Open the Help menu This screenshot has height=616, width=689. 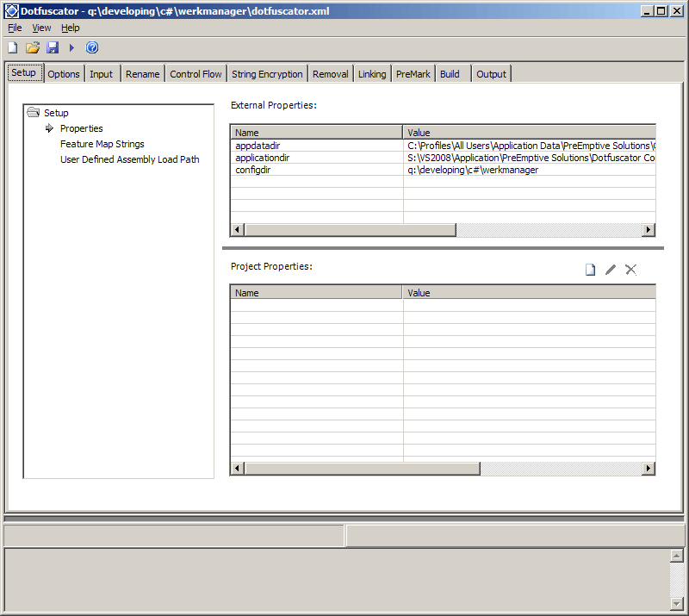pyautogui.click(x=71, y=28)
